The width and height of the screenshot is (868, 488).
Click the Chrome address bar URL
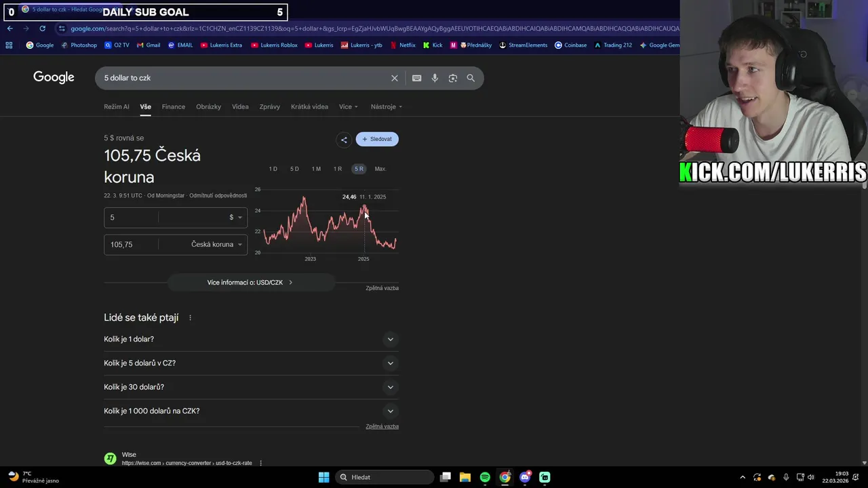373,28
